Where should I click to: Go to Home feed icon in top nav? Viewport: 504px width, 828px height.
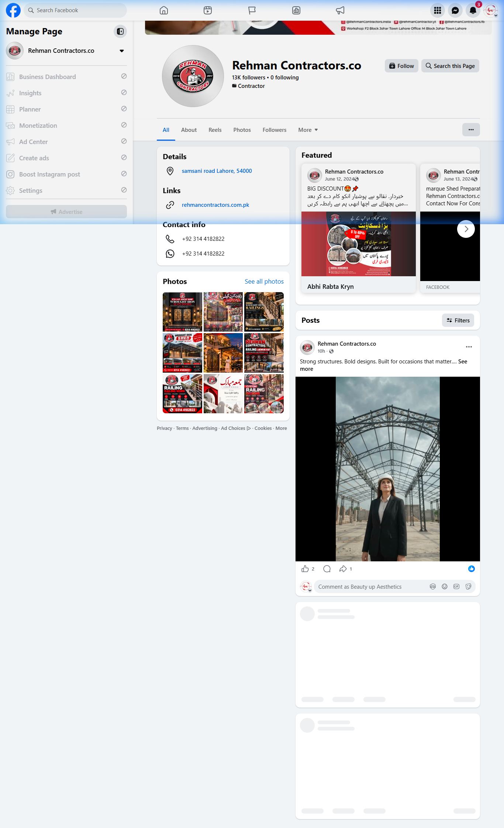[164, 10]
